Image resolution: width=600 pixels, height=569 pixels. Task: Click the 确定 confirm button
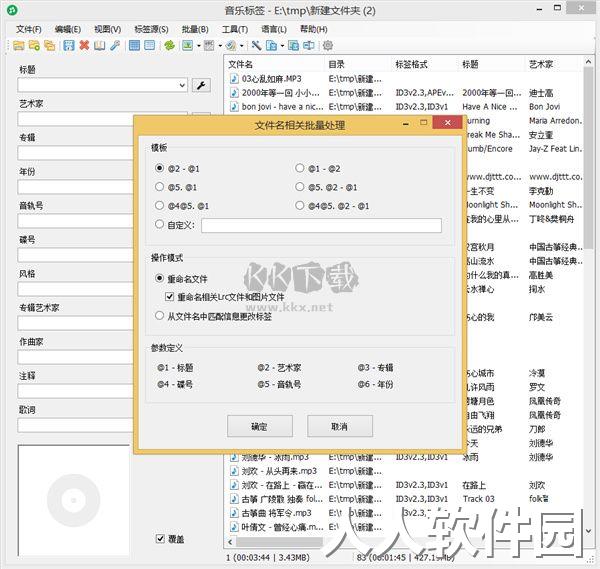coord(260,426)
